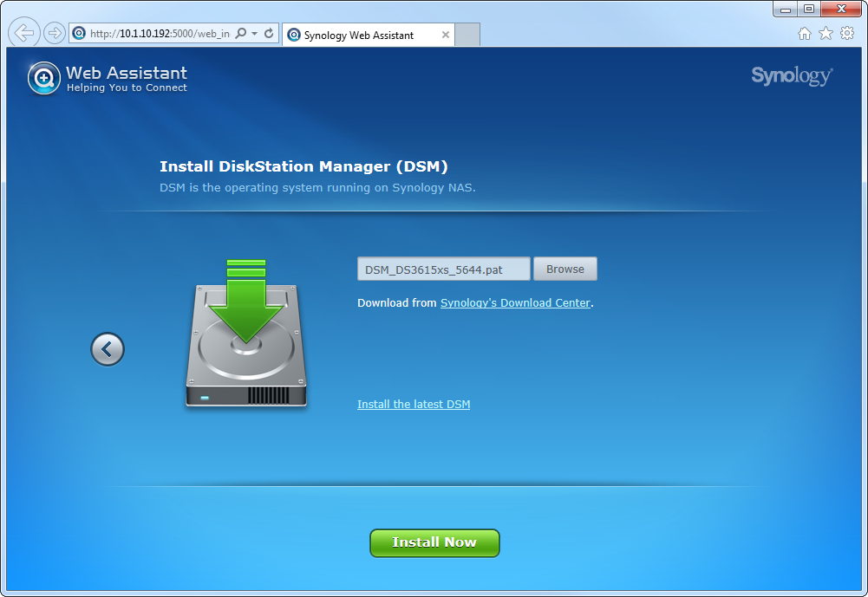Select the Synology Web Assistant tab
The width and height of the screenshot is (868, 597).
coord(369,35)
